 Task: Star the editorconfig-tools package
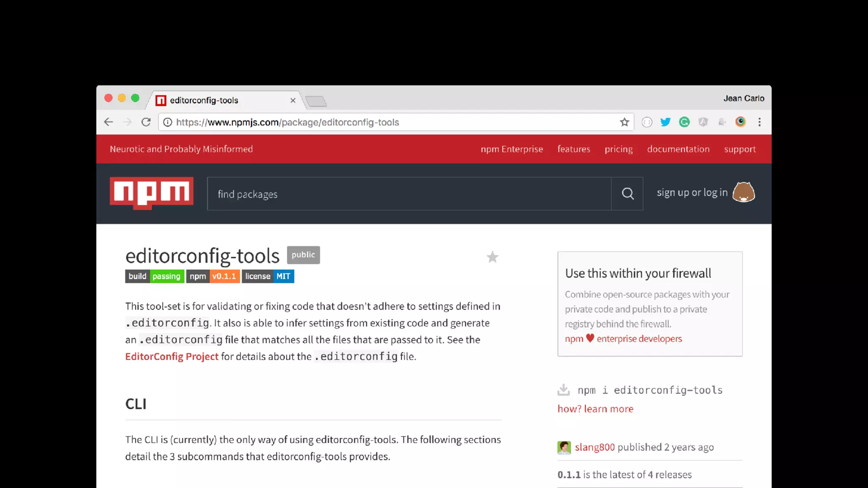(492, 257)
